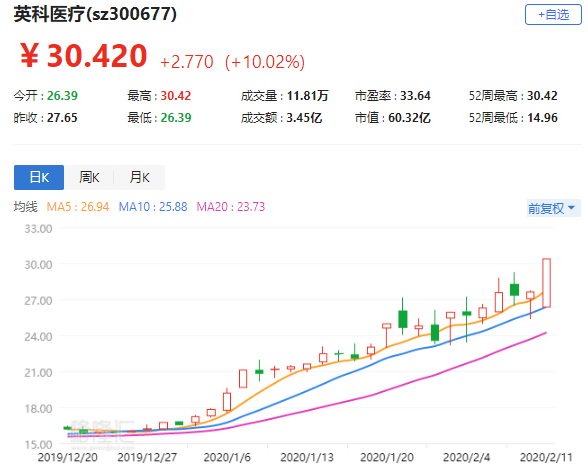Click the 18.00 price axis label

38,409
